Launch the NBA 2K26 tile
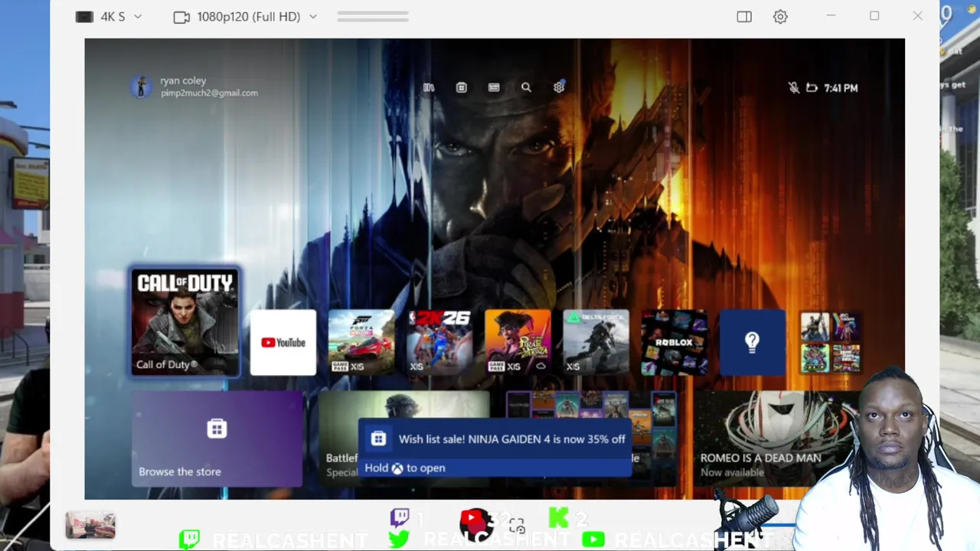The image size is (980, 551). point(439,342)
